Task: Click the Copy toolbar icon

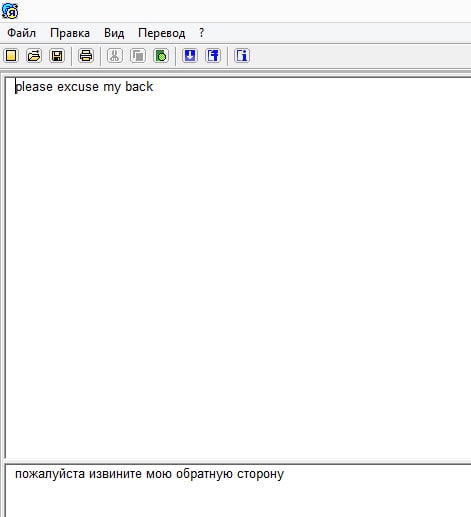Action: pyautogui.click(x=138, y=56)
